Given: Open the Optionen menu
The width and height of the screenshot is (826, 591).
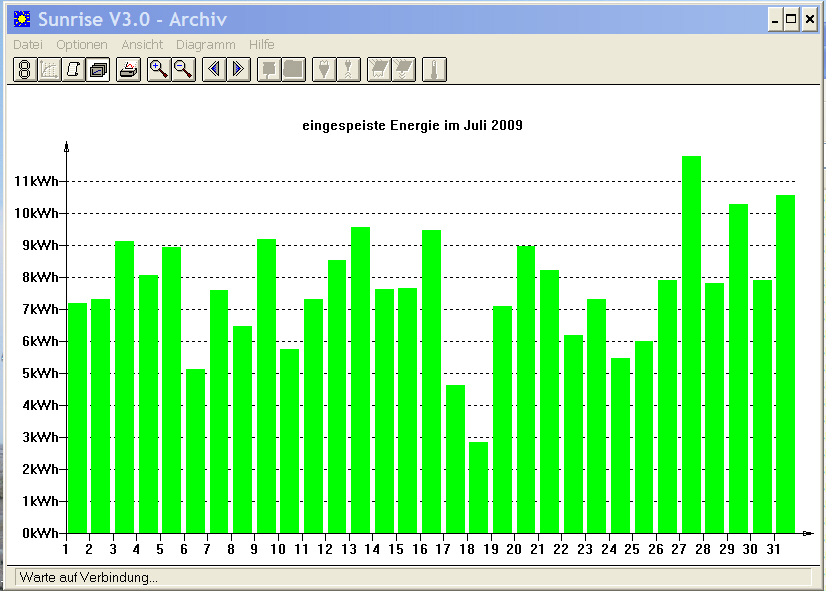Looking at the screenshot, I should coord(82,45).
